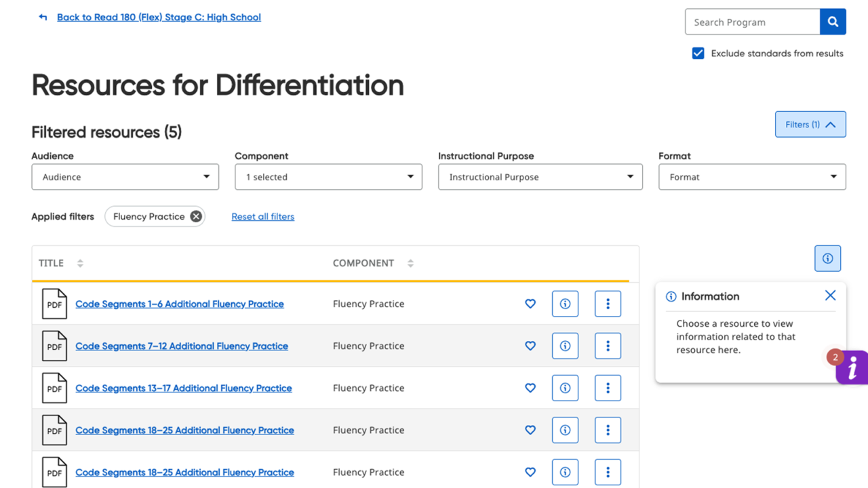The image size is (868, 488).
Task: Open more options for Code Segments 7–12
Action: [x=608, y=346]
